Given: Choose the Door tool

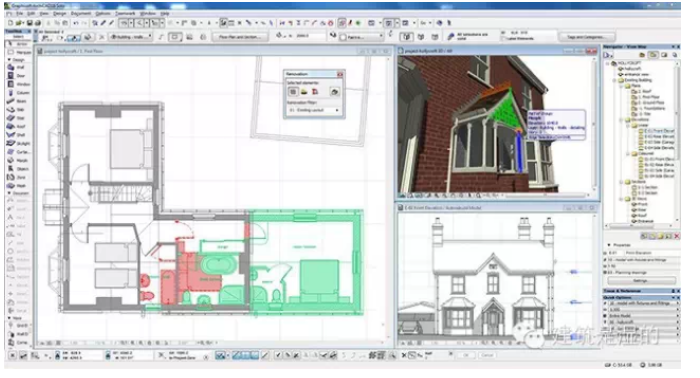Looking at the screenshot, I should point(18,76).
